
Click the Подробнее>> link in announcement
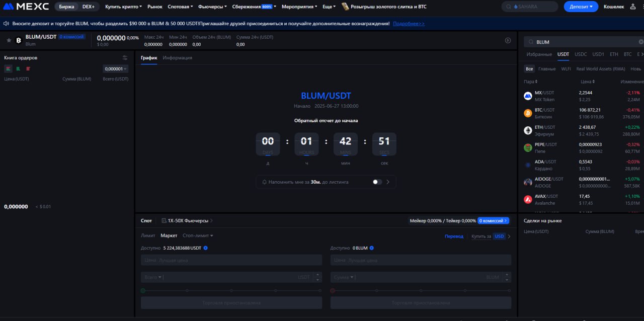tap(409, 24)
